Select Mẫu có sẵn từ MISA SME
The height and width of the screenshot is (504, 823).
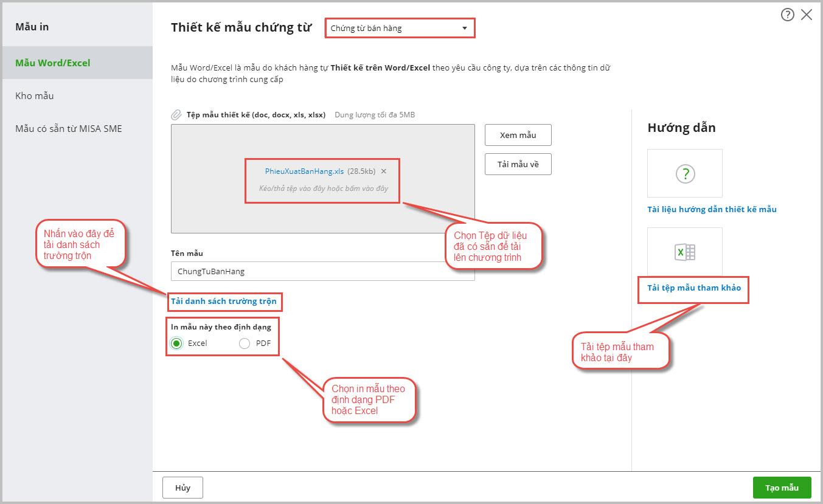(x=69, y=128)
